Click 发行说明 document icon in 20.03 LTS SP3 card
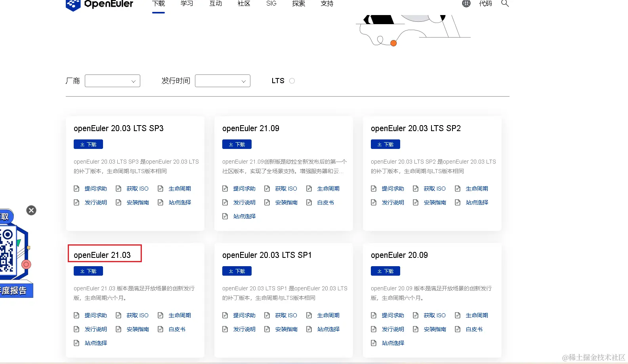The height and width of the screenshot is (364, 628). pyautogui.click(x=76, y=202)
